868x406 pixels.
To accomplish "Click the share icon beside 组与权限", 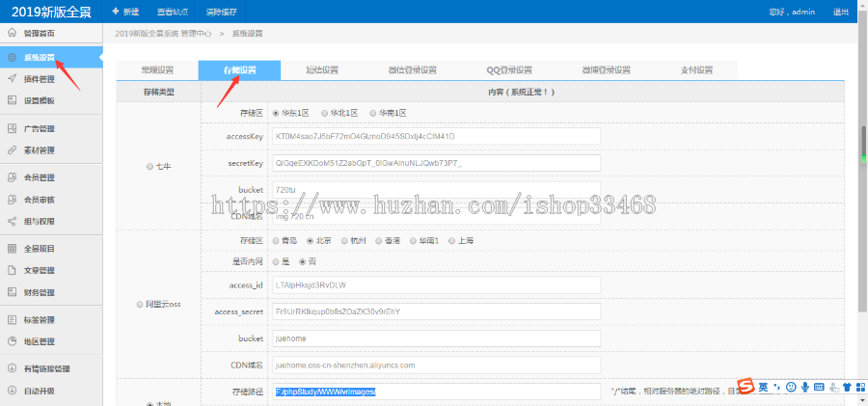I will (12, 221).
